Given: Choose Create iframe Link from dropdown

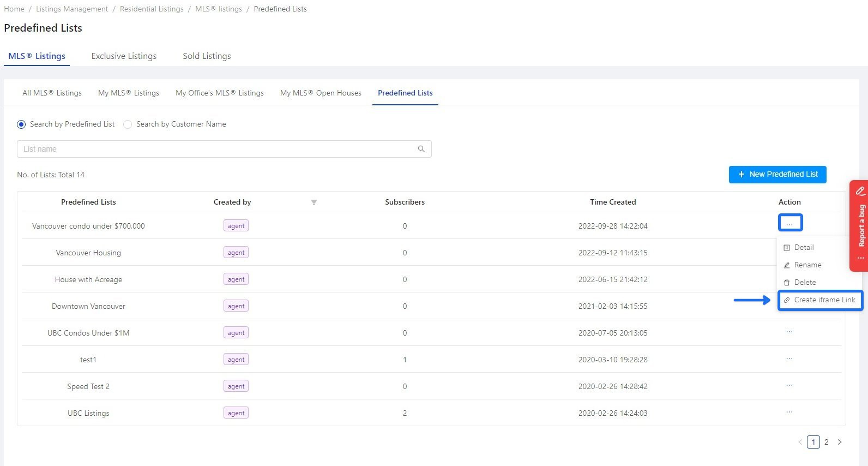Looking at the screenshot, I should click(x=820, y=300).
